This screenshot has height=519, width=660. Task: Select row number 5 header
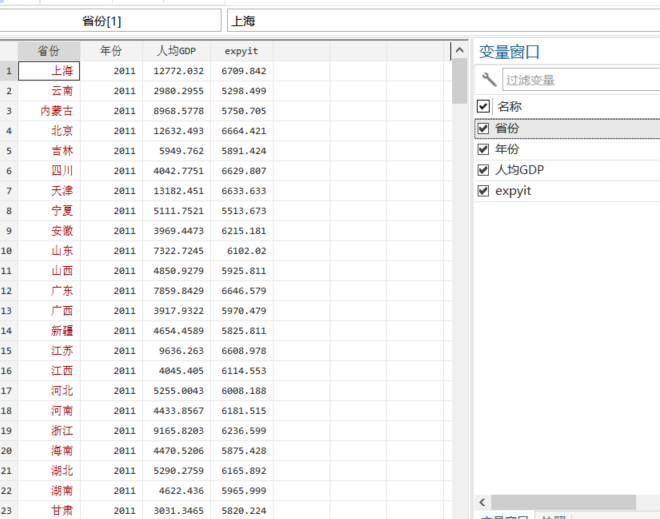pyautogui.click(x=8, y=151)
